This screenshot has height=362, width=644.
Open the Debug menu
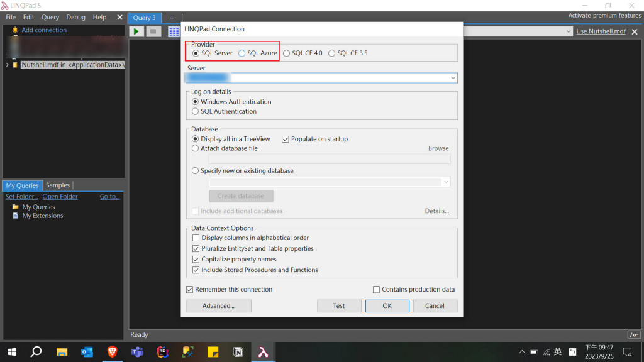(76, 17)
